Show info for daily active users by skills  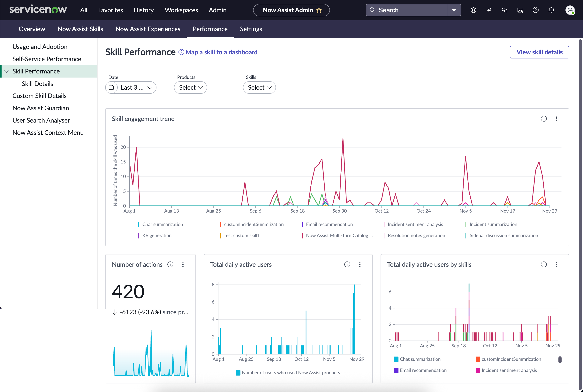(544, 265)
